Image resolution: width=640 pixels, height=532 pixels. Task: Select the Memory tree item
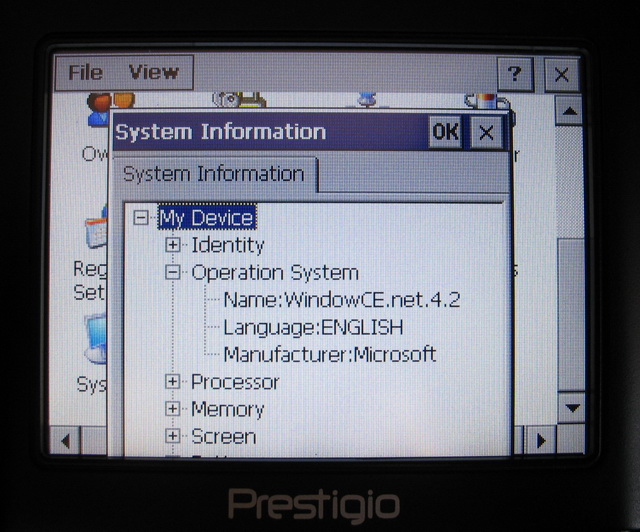pos(228,409)
